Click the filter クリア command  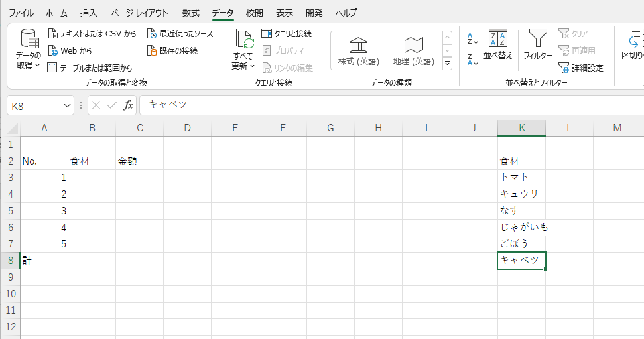573,34
